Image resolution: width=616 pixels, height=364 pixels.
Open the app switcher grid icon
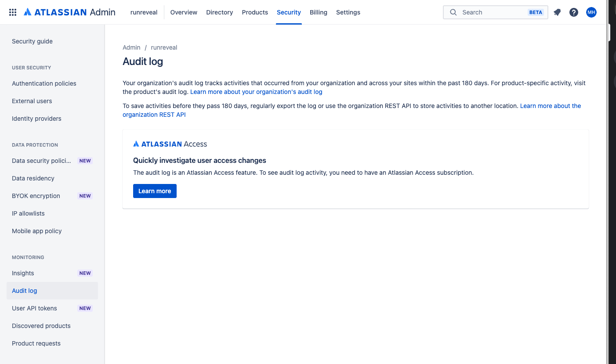pyautogui.click(x=12, y=12)
